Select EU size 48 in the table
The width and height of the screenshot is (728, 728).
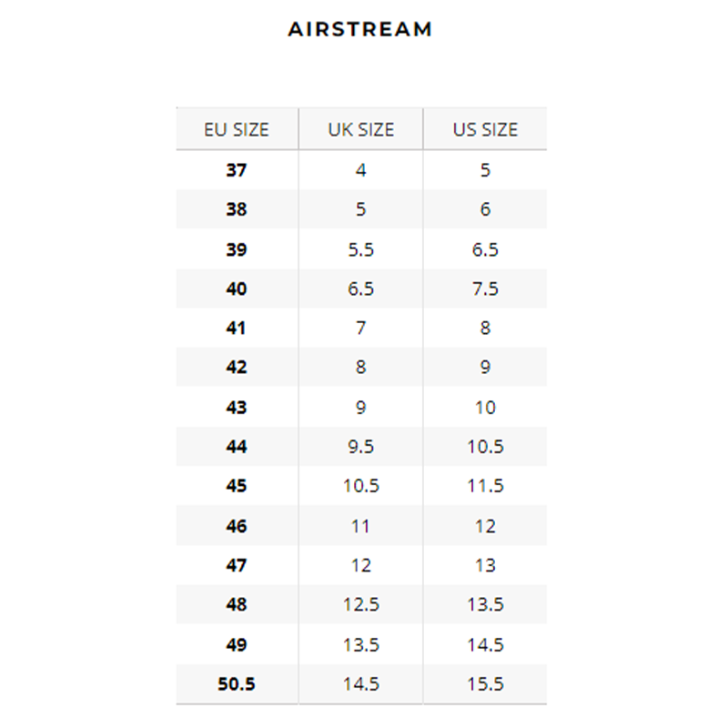(237, 605)
